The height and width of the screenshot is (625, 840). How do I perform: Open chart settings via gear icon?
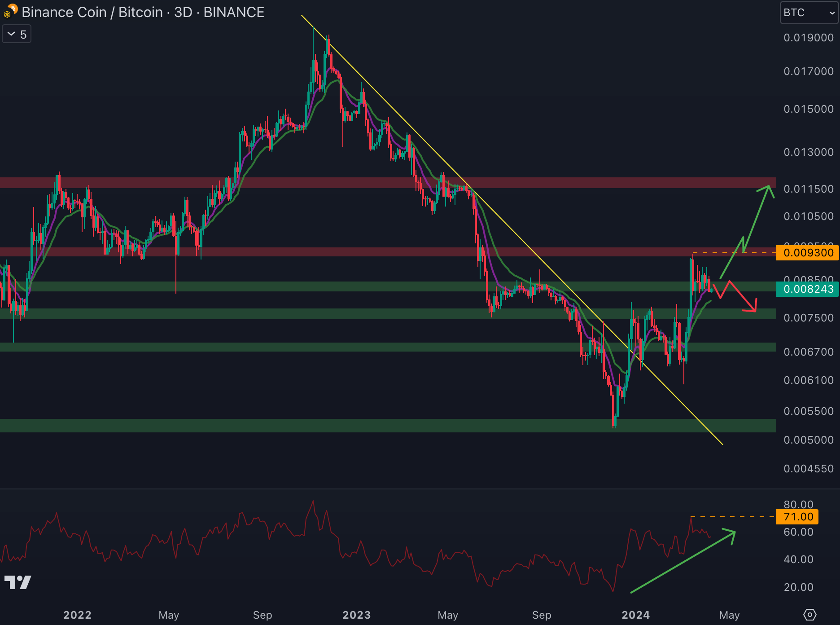click(x=809, y=615)
